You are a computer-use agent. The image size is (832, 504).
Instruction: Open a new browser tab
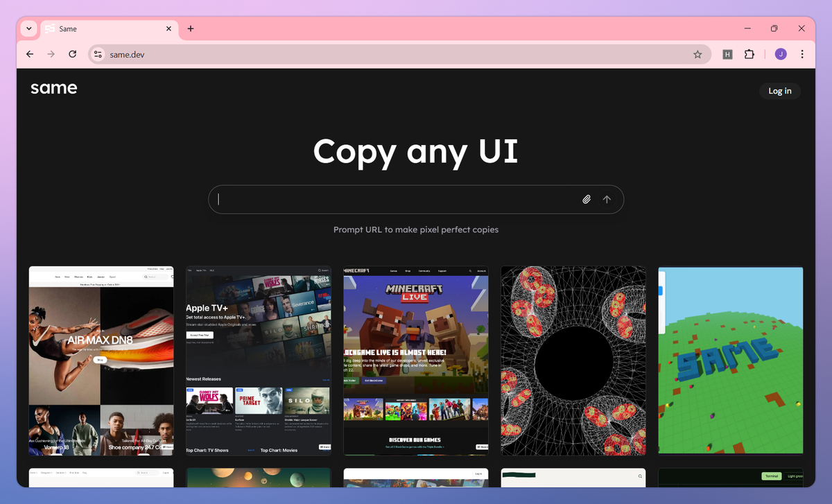(190, 28)
